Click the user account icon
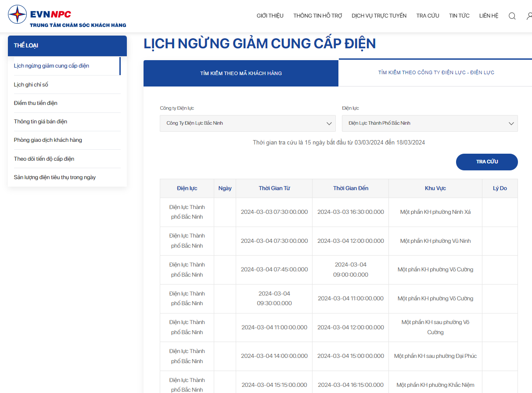The height and width of the screenshot is (393, 532). (530, 16)
